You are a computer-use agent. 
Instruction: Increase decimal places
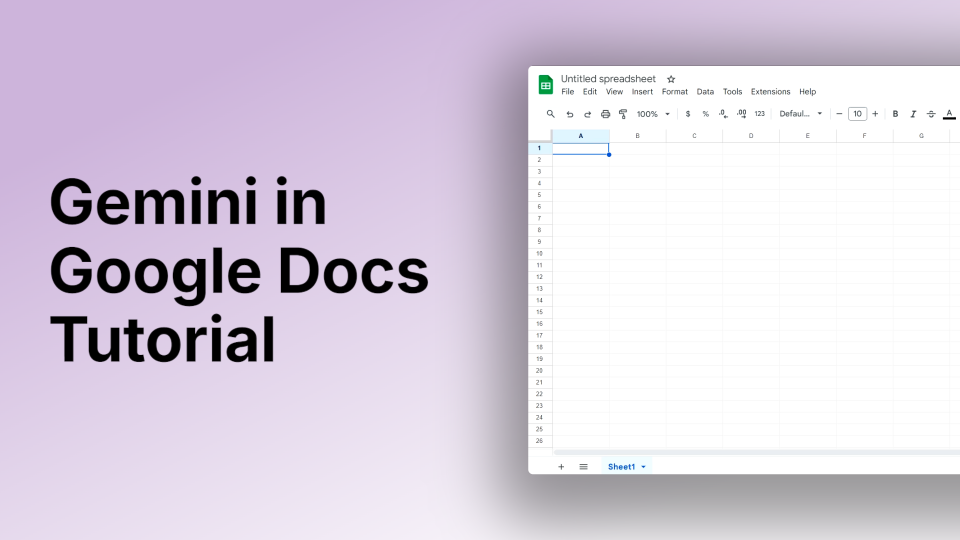click(x=741, y=114)
